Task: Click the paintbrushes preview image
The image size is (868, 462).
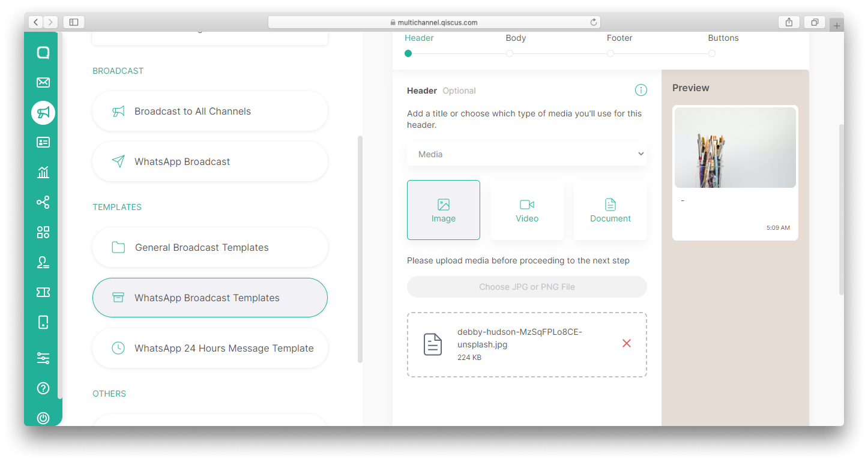Action: (x=735, y=148)
